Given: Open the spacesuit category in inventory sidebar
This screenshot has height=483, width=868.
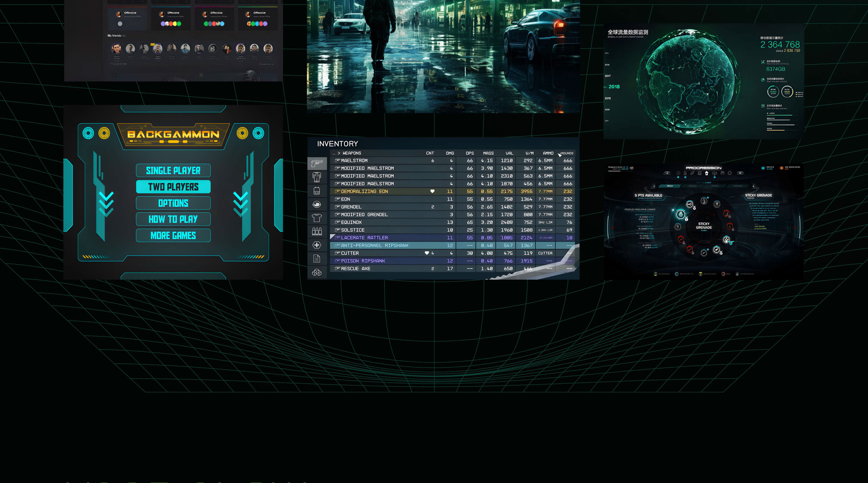Looking at the screenshot, I should pyautogui.click(x=317, y=177).
